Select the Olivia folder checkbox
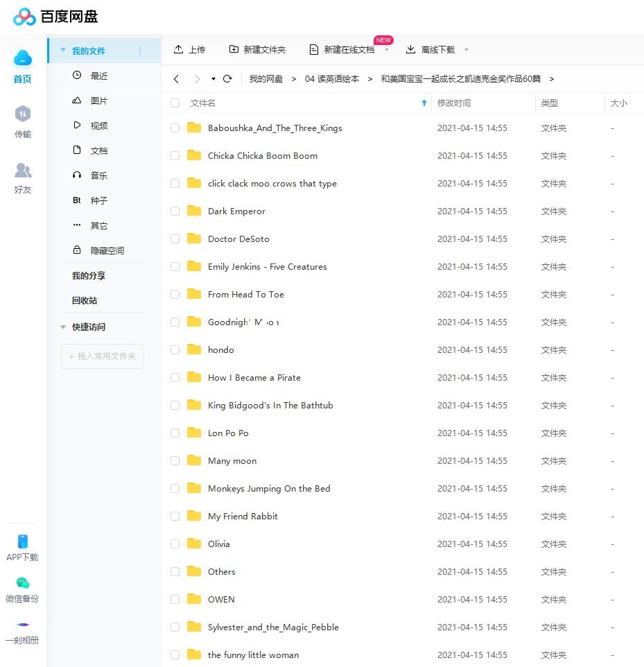Screen dimensions: 644x667 (175, 544)
